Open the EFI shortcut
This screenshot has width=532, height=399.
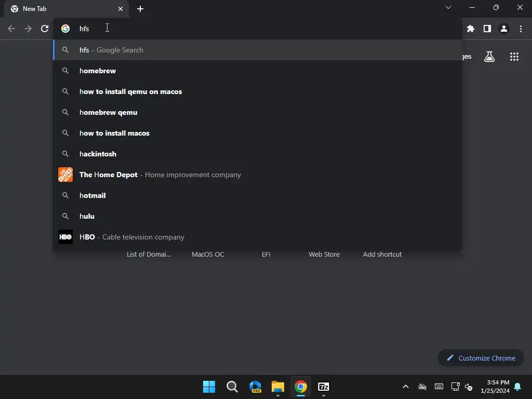(266, 254)
